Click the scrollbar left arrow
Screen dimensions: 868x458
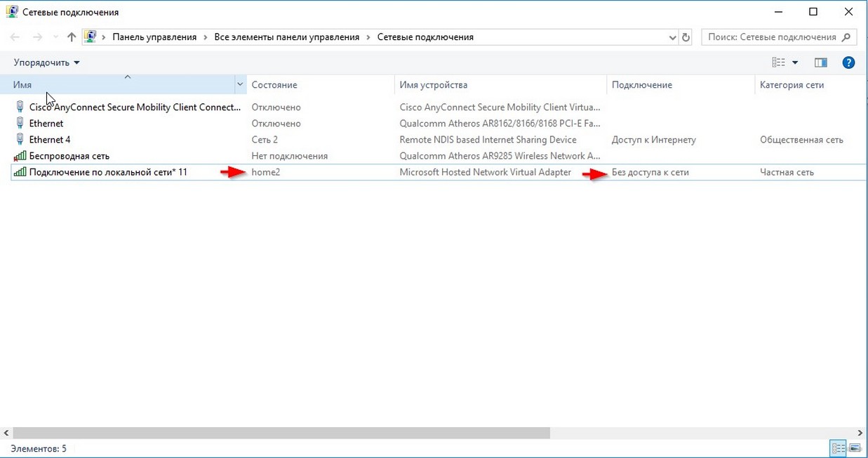pyautogui.click(x=6, y=433)
